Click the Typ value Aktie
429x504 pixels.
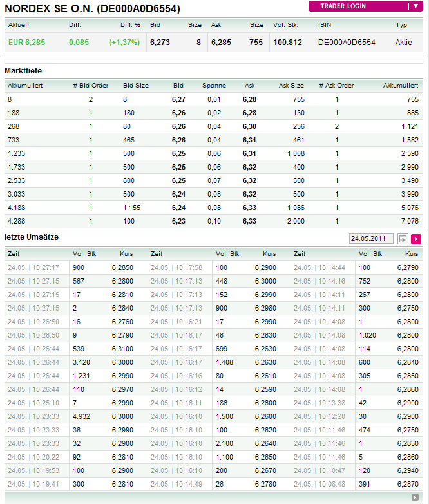point(404,42)
